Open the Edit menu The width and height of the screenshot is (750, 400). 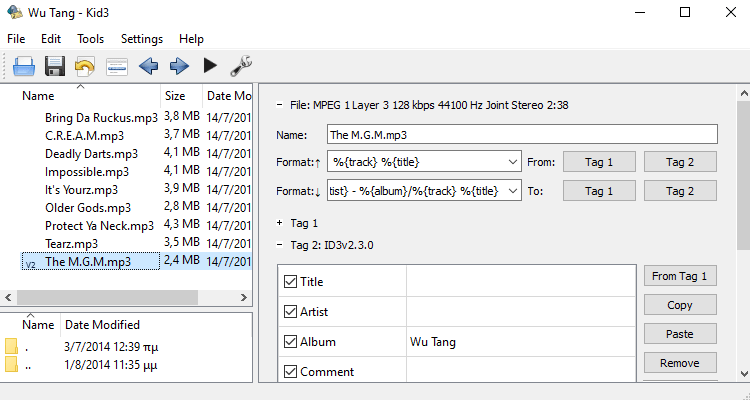51,39
